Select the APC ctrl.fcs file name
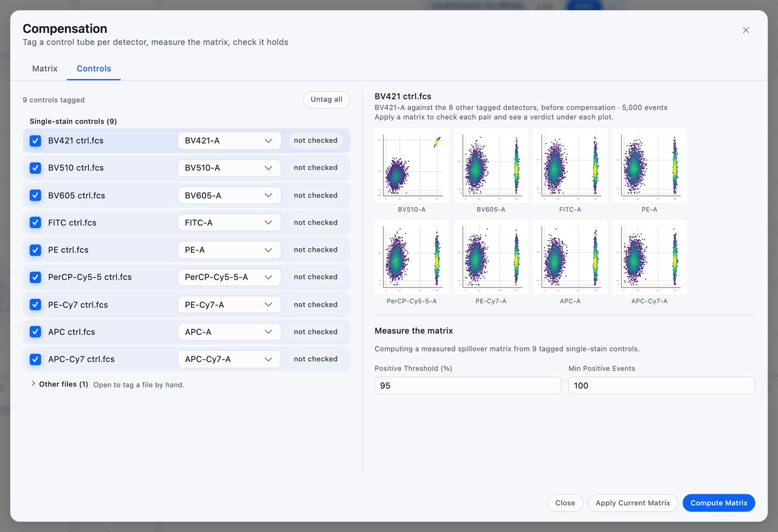This screenshot has width=778, height=532. pyautogui.click(x=72, y=332)
